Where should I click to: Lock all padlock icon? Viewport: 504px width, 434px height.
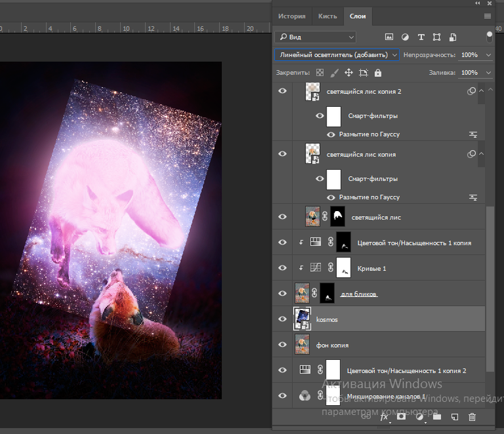click(x=378, y=73)
